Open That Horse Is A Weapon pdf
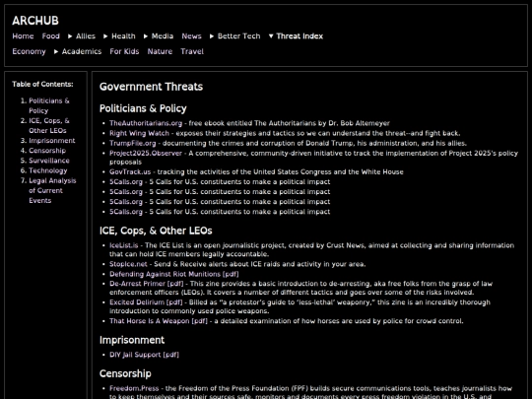This screenshot has width=532, height=399. point(159,321)
